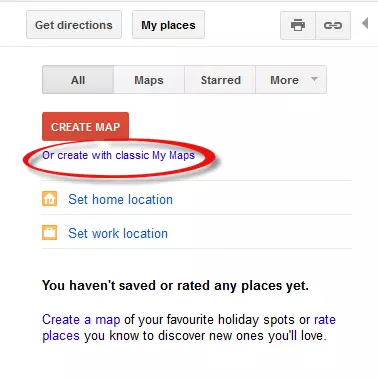Choose the Set work location link

point(118,233)
